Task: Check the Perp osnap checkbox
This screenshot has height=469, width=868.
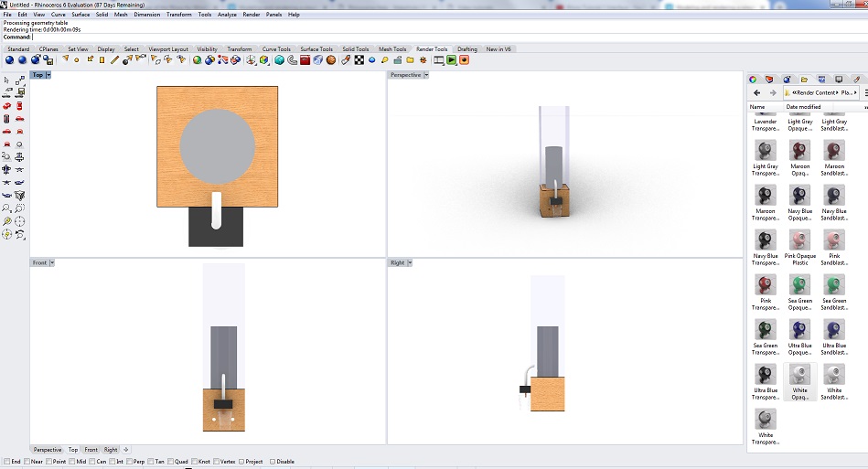Action: (130, 462)
